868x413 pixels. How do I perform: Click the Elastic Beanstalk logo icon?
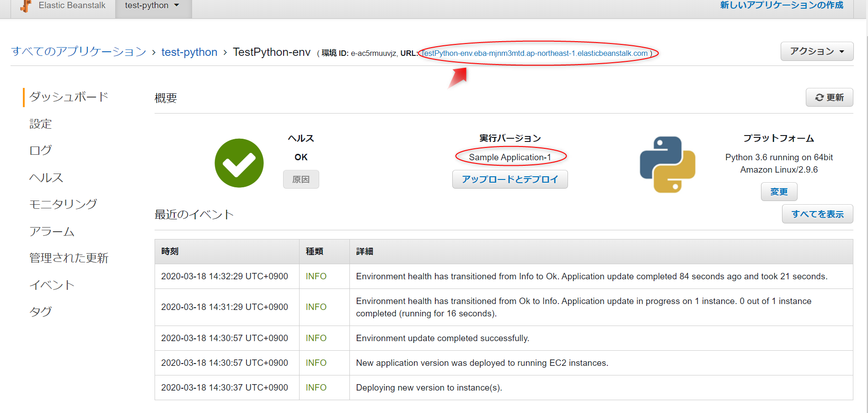pyautogui.click(x=26, y=6)
